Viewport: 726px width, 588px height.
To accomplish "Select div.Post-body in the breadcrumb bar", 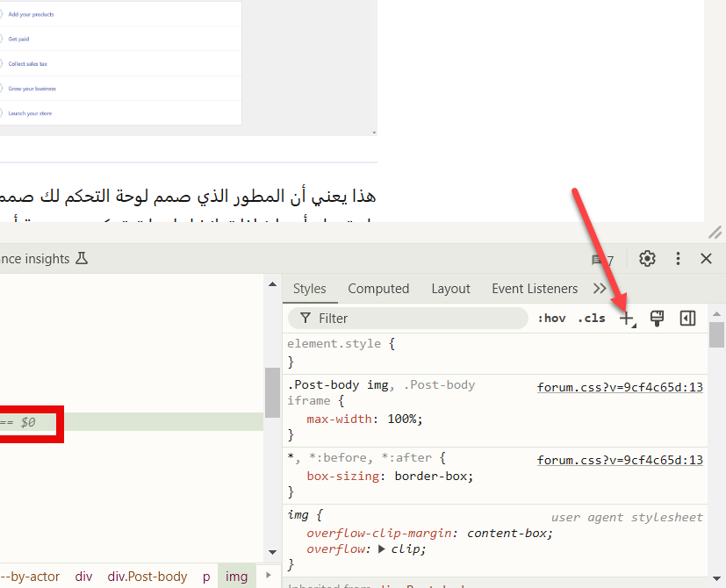I will [x=147, y=577].
